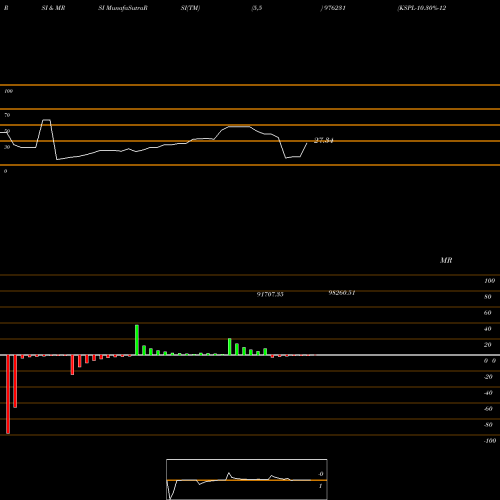Click the longest red MR histogram bar
The image size is (500, 500).
(x=8, y=394)
